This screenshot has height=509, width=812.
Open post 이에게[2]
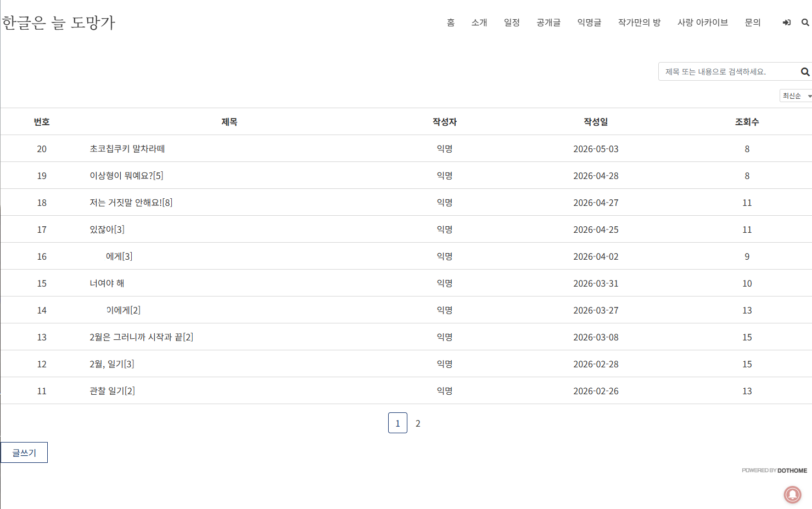point(124,310)
